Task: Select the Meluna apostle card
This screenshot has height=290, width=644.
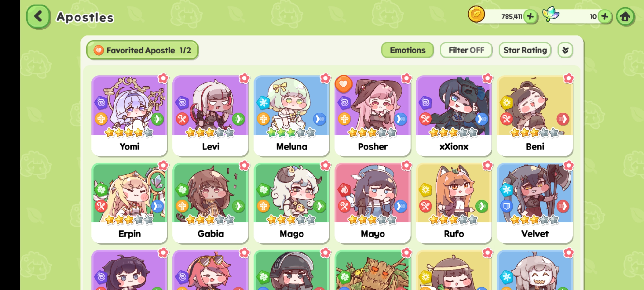Action: [292, 116]
